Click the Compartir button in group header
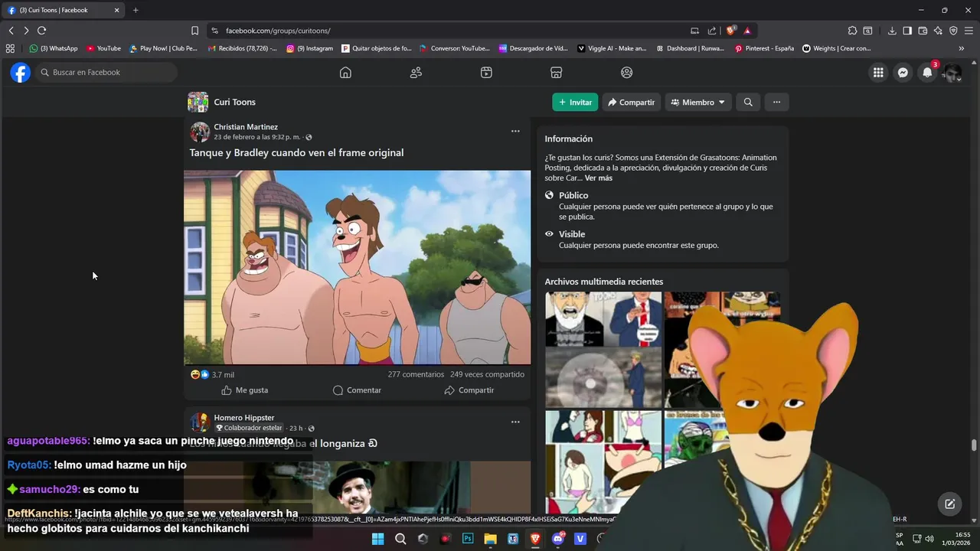The height and width of the screenshot is (551, 980). point(632,102)
